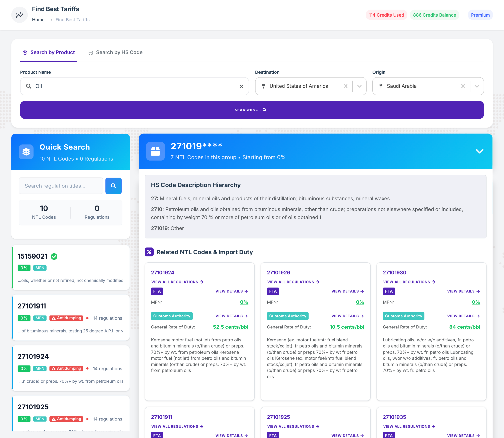Clear the Oil product name text

pyautogui.click(x=241, y=86)
